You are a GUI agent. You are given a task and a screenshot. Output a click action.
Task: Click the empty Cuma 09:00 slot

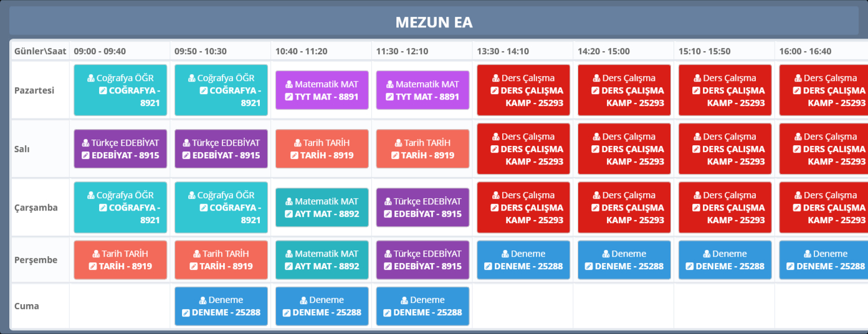click(x=120, y=306)
